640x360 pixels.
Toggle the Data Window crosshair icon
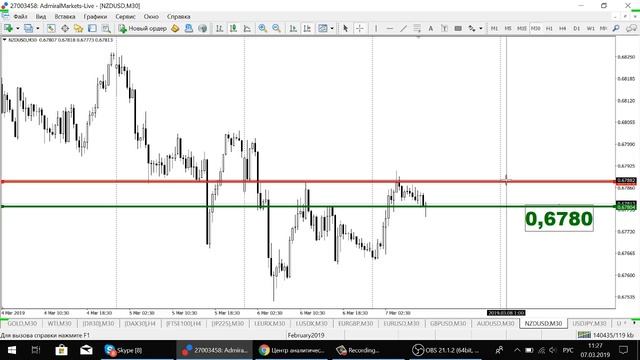coord(65,28)
